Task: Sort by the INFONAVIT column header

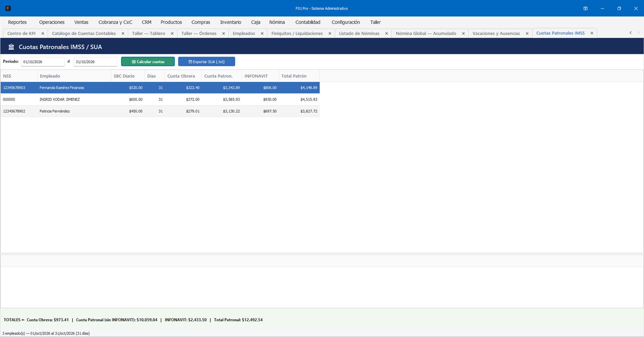Action: (260, 76)
